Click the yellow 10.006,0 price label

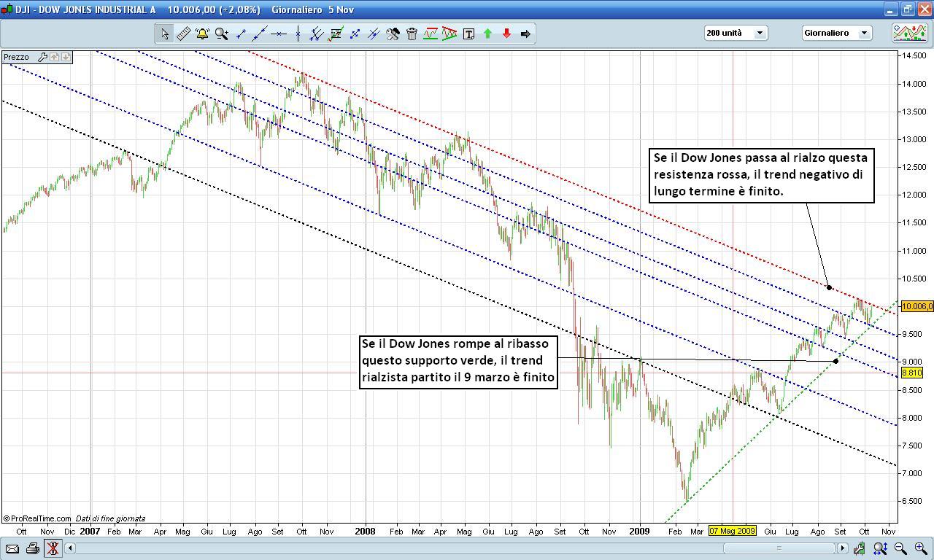[917, 306]
